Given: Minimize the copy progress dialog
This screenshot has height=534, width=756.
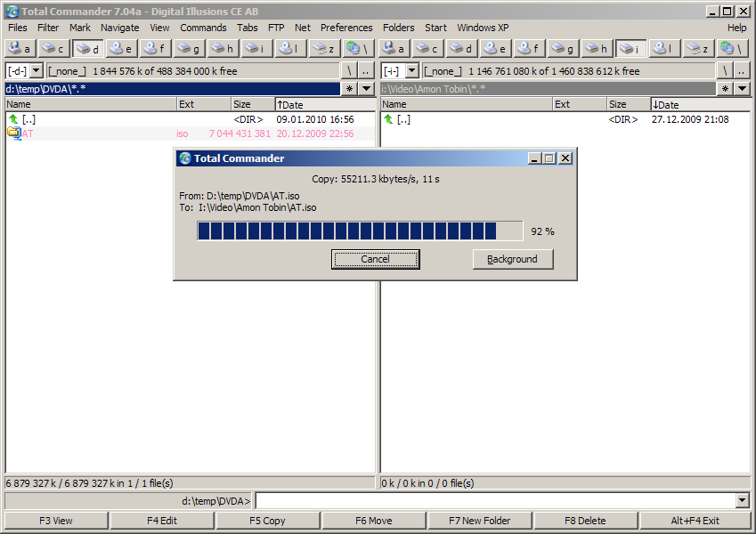Looking at the screenshot, I should coord(534,158).
